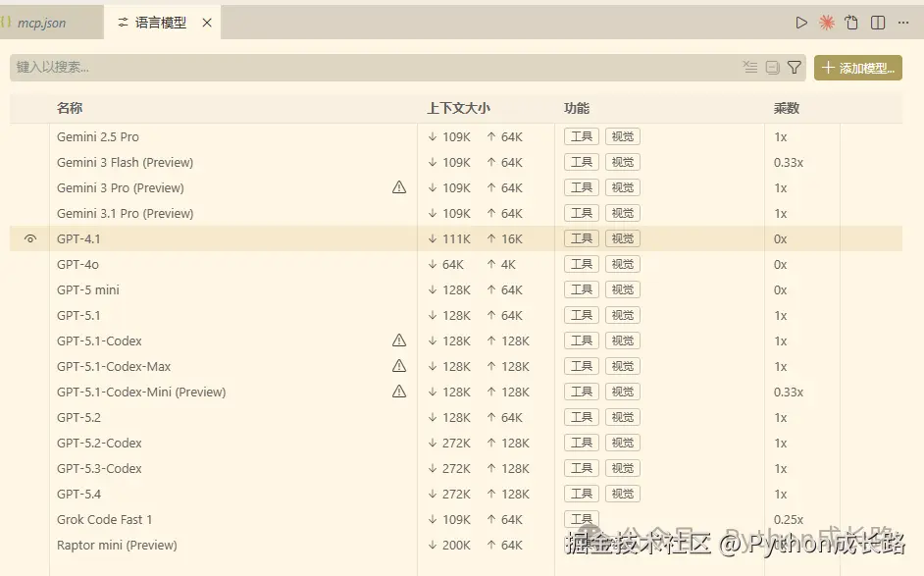924x576 pixels.
Task: Select the Raptor mini (Preview) model name
Action: tap(117, 546)
